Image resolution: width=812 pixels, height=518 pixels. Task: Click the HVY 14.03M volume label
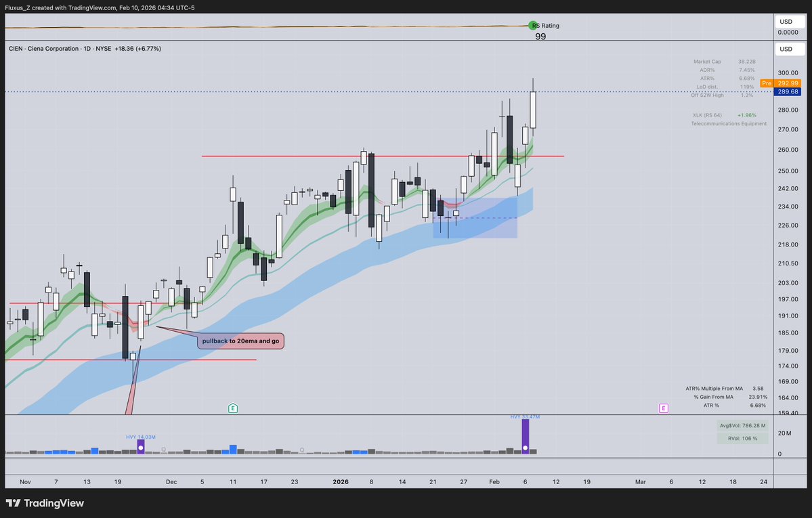coord(140,437)
